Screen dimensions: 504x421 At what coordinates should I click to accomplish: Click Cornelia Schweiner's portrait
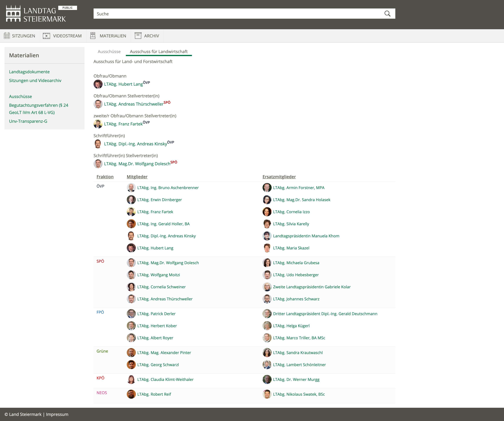click(131, 287)
